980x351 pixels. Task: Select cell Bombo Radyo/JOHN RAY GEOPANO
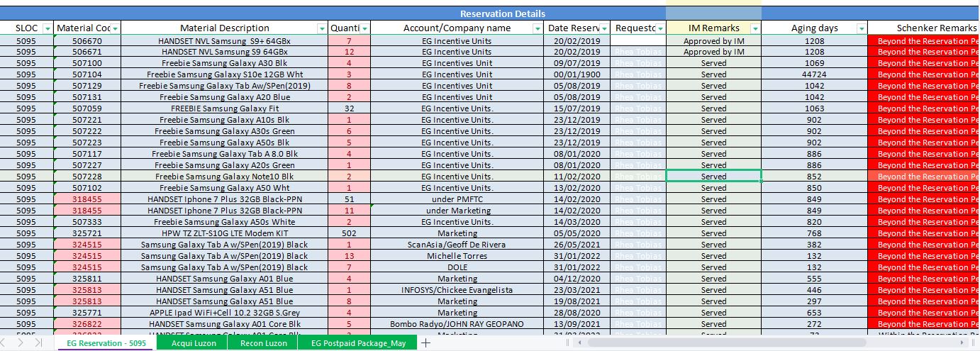457,324
